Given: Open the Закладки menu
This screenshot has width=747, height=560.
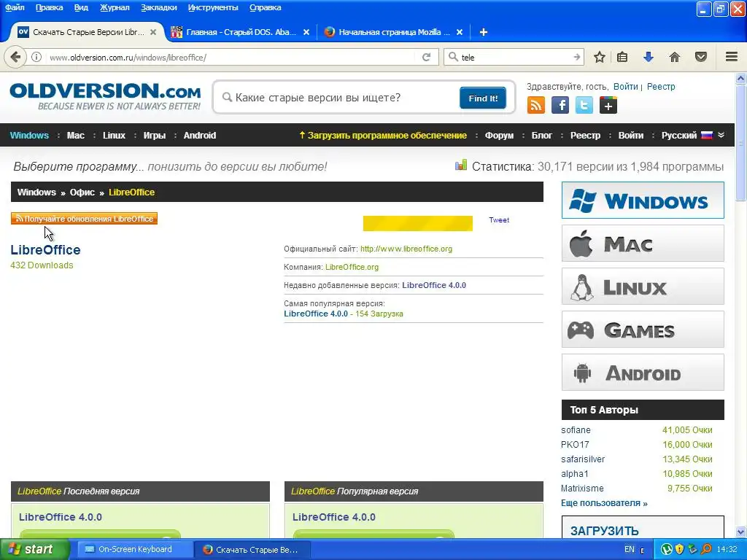Looking at the screenshot, I should [x=158, y=7].
